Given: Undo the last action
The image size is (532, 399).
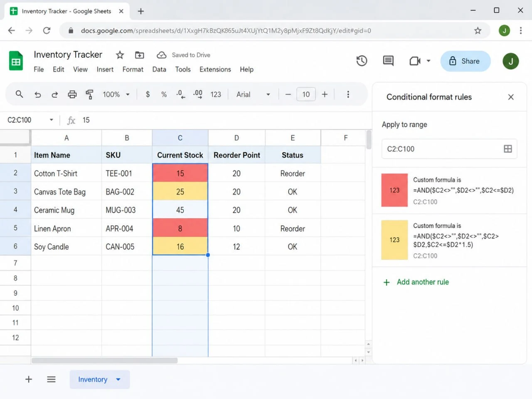Looking at the screenshot, I should click(37, 94).
